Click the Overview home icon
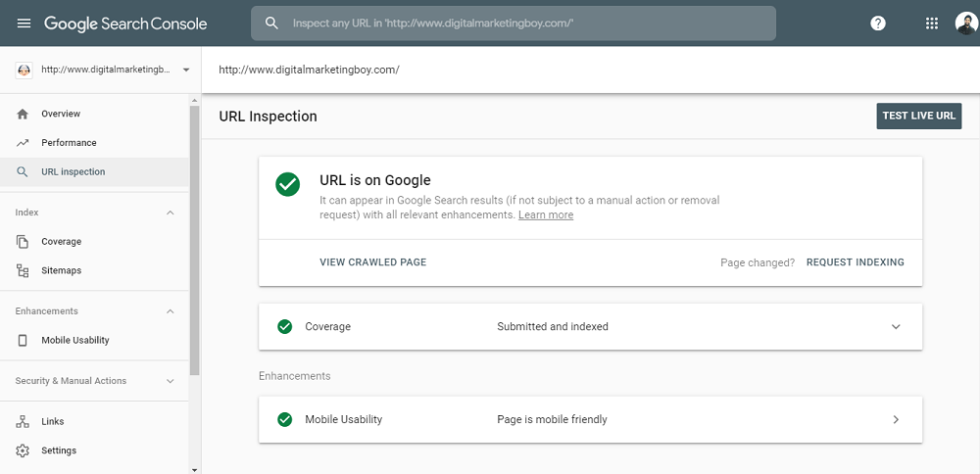This screenshot has width=980, height=474. tap(23, 114)
